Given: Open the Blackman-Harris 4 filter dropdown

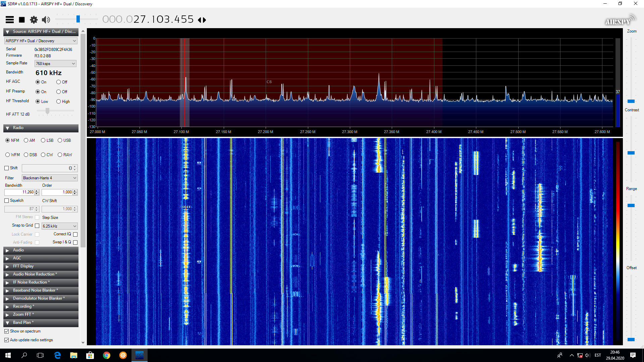Looking at the screenshot, I should [50, 178].
